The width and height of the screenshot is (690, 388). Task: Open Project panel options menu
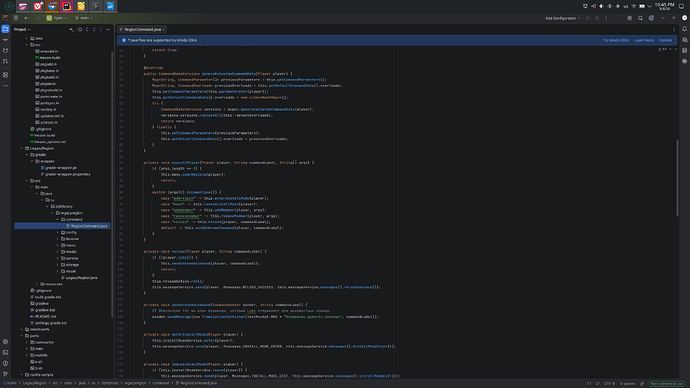tap(101, 29)
